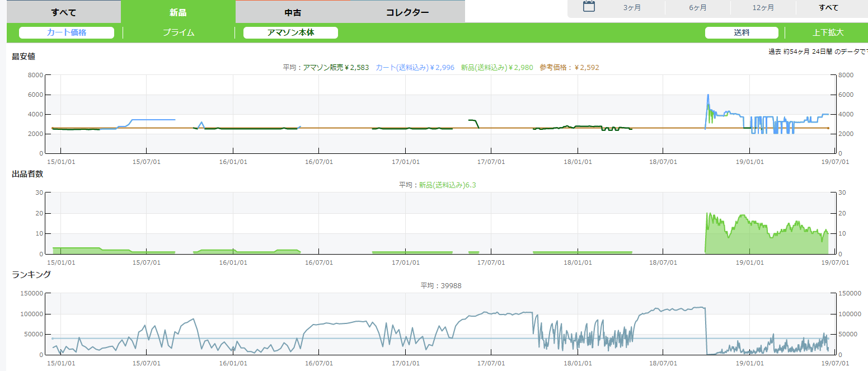868x371 pixels.
Task: Click the 6000 yen price spike peak
Action: click(x=708, y=95)
